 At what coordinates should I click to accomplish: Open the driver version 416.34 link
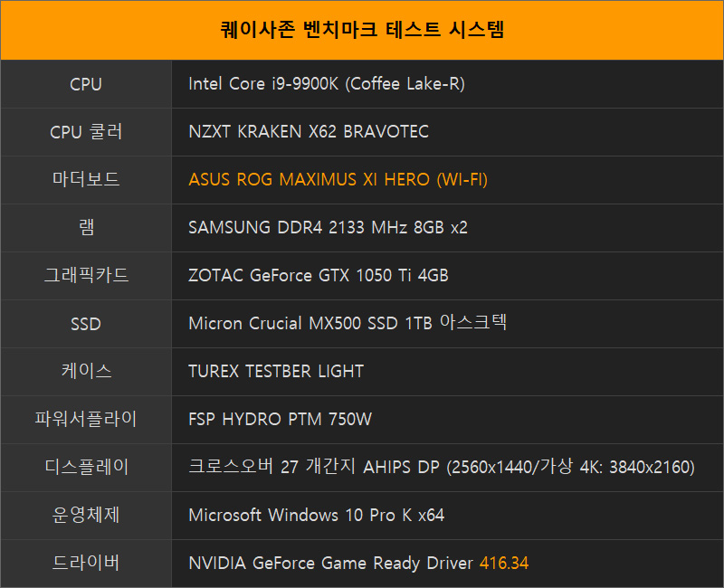tap(504, 563)
